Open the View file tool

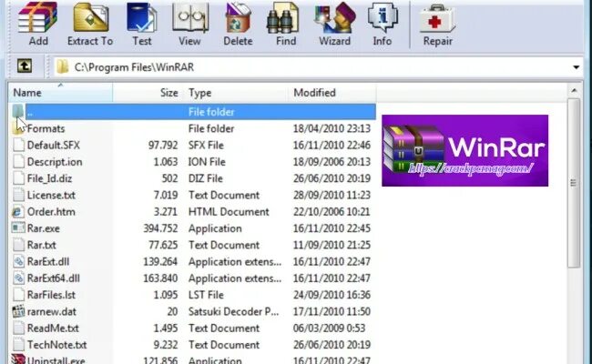pos(189,24)
